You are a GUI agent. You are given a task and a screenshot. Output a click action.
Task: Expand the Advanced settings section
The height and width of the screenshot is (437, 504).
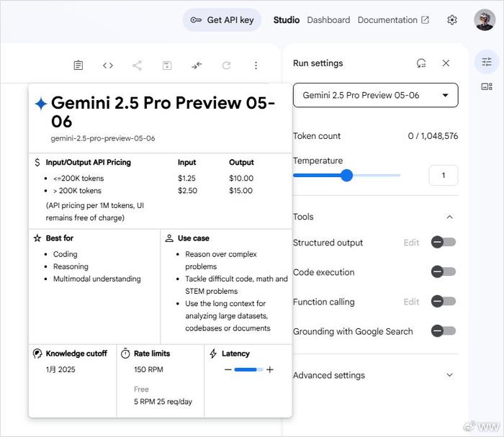375,375
